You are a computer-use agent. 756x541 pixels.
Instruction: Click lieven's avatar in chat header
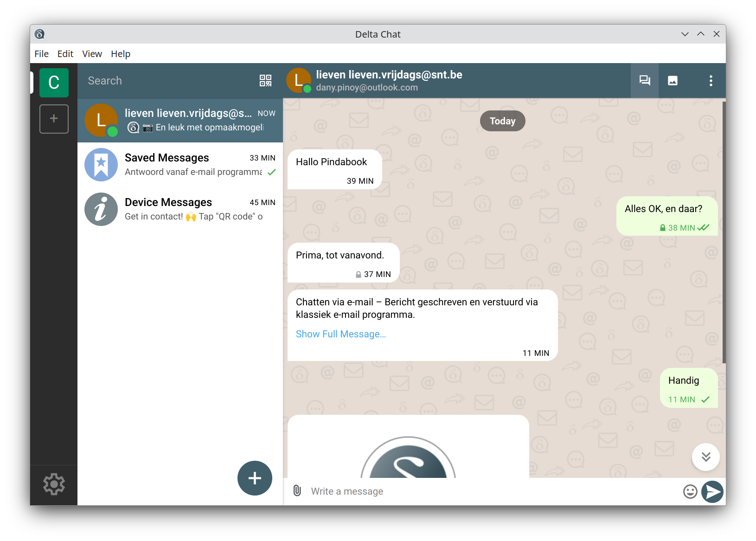[x=299, y=80]
